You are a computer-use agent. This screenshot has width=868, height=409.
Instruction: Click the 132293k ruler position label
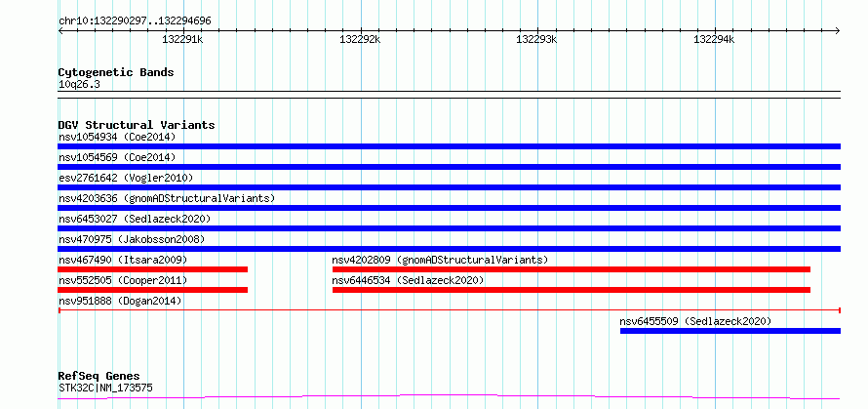pos(537,39)
